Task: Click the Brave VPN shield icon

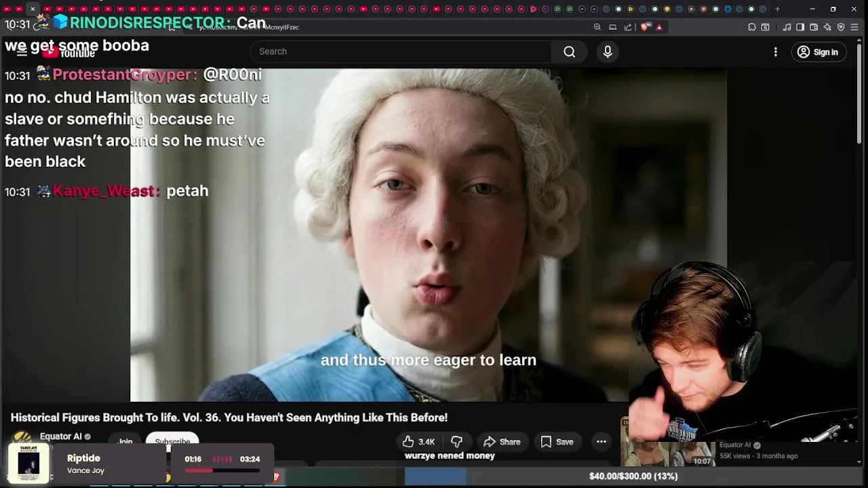Action: pyautogui.click(x=841, y=27)
